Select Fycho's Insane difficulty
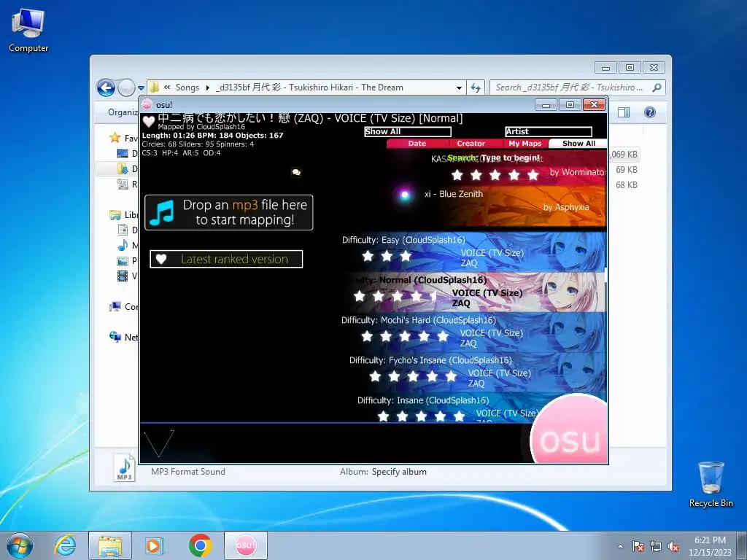 click(476, 371)
